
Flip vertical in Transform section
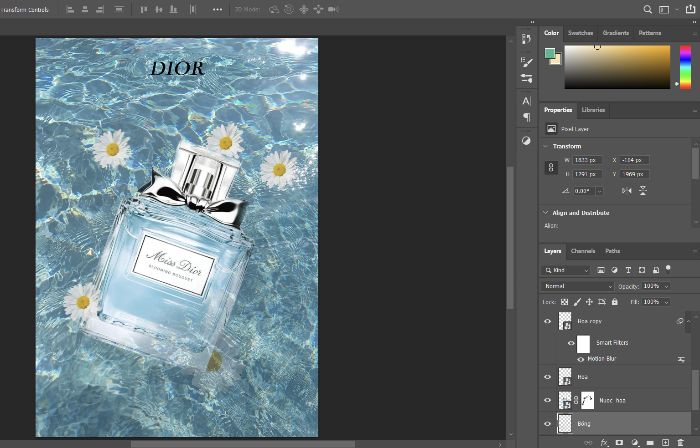coord(642,191)
